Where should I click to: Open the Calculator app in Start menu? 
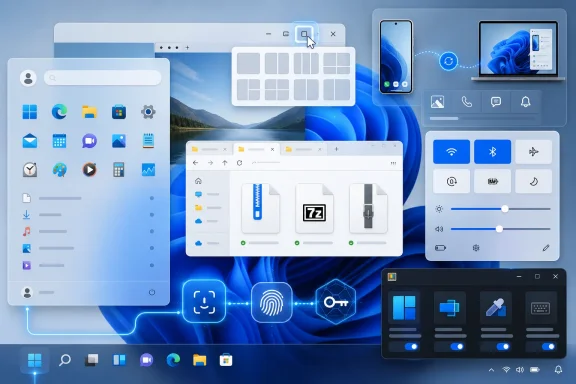tap(119, 170)
